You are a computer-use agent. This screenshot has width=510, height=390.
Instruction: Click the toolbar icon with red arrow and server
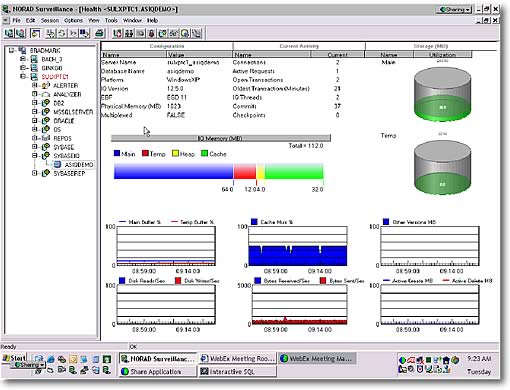(117, 33)
